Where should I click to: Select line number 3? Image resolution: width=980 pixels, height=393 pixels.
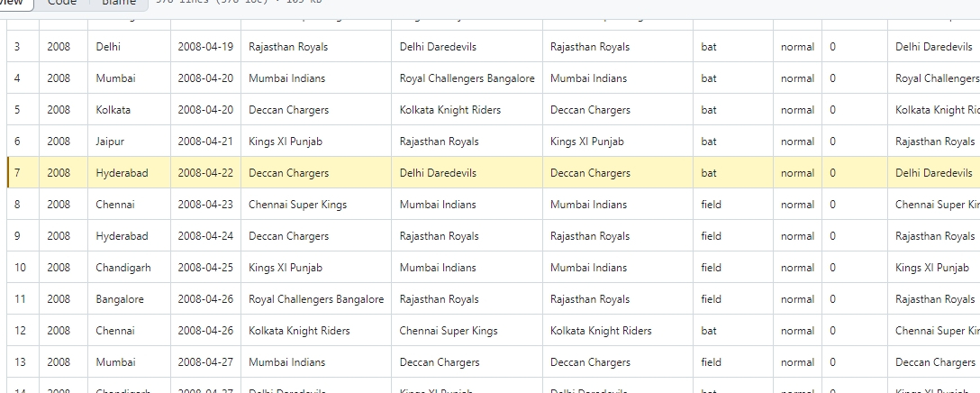23,47
